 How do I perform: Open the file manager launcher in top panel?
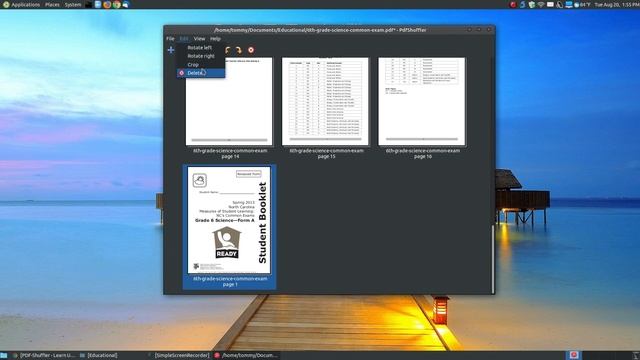click(98, 4)
